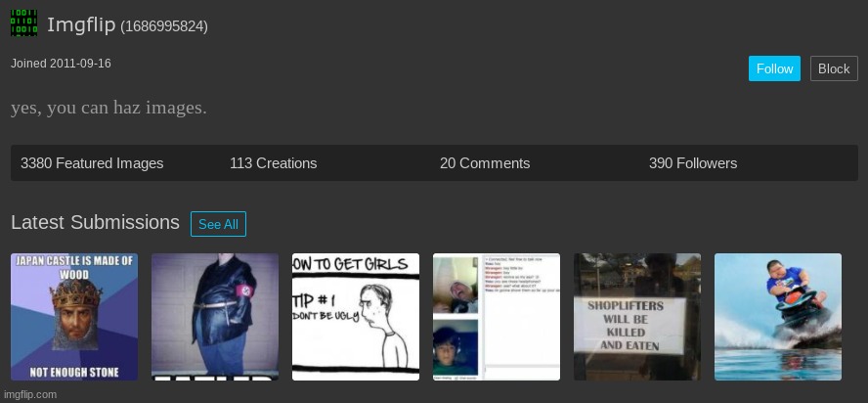This screenshot has height=403, width=868.
Task: Click the Imgflip binary avatar icon
Action: pos(23,22)
